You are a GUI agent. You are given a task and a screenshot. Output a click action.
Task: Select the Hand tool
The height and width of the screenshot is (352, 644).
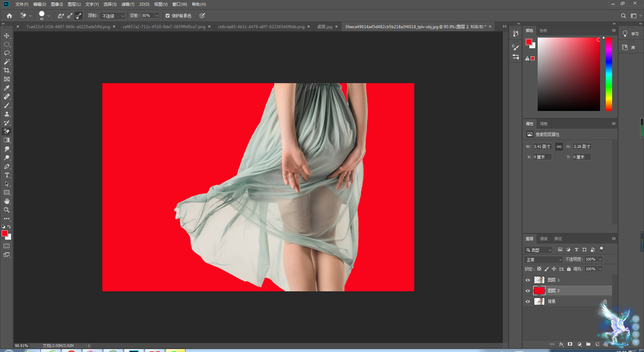click(x=7, y=201)
